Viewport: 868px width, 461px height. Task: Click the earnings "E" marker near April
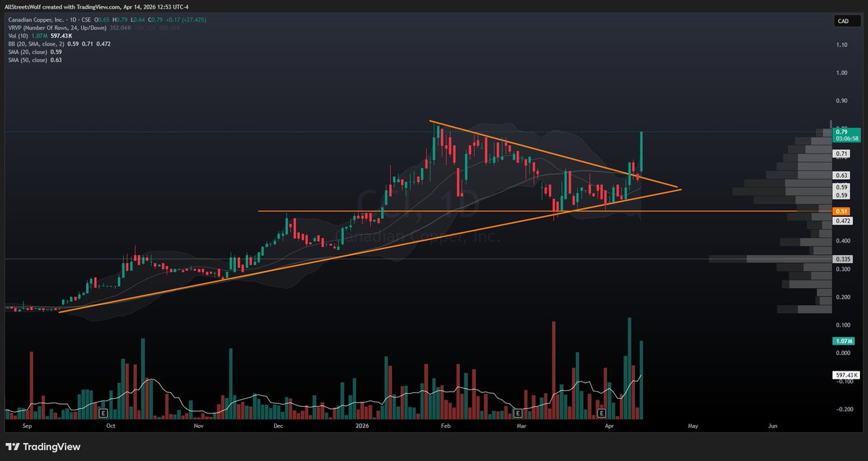pos(600,414)
